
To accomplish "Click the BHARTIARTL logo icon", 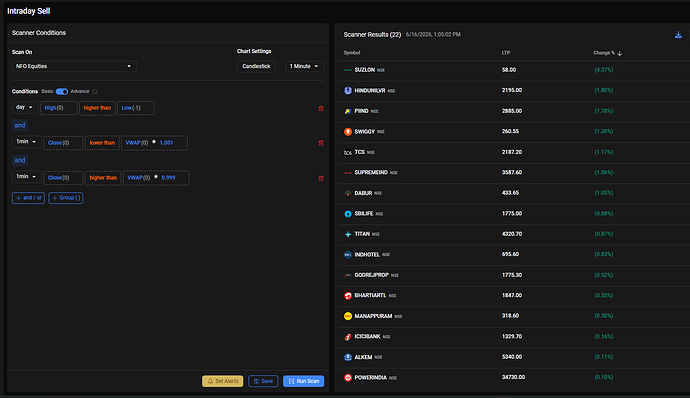I will 348,296.
